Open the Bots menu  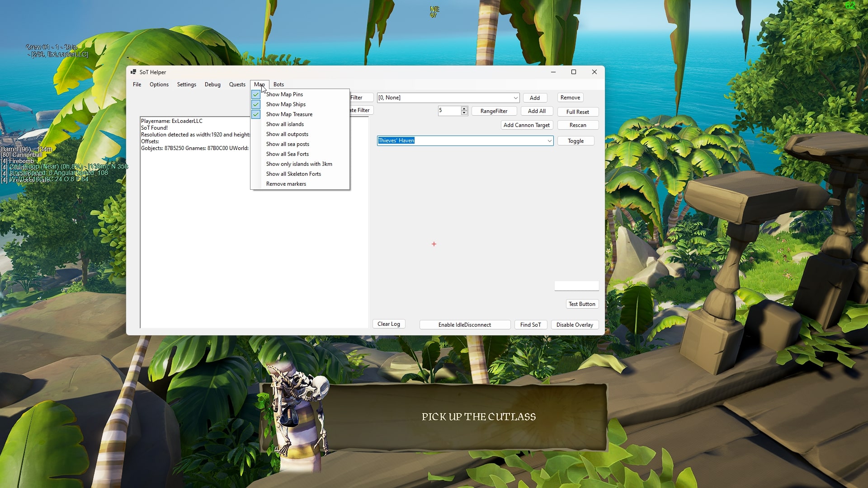[278, 84]
